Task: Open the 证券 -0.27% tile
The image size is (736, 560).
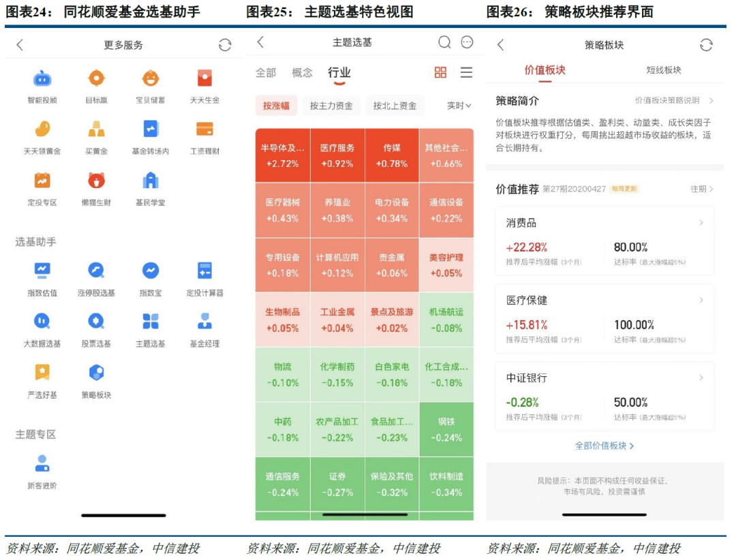Action: pos(337,484)
